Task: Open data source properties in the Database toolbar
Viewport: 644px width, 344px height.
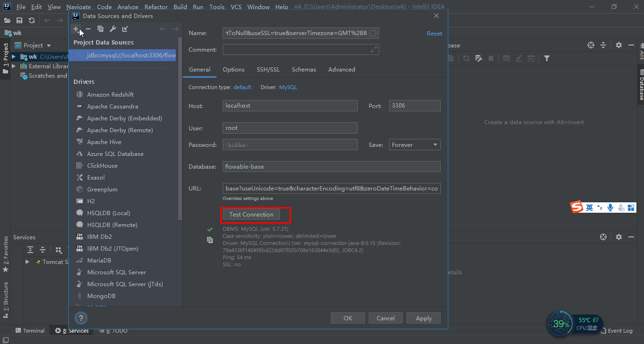Action: [479, 58]
